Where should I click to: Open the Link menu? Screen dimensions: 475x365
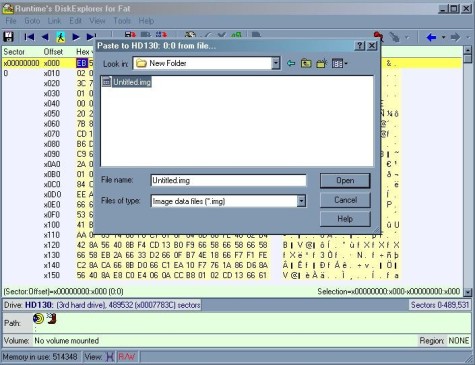click(54, 21)
